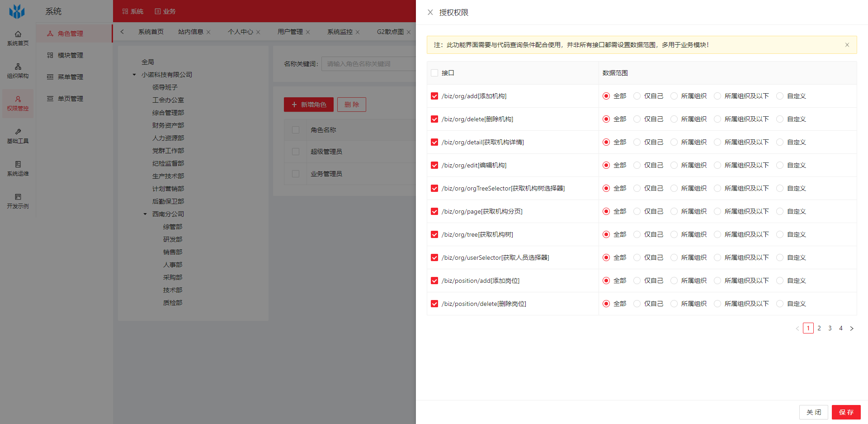Viewport: 868px width, 424px height.
Task: Click the 关闭 button
Action: tap(813, 412)
